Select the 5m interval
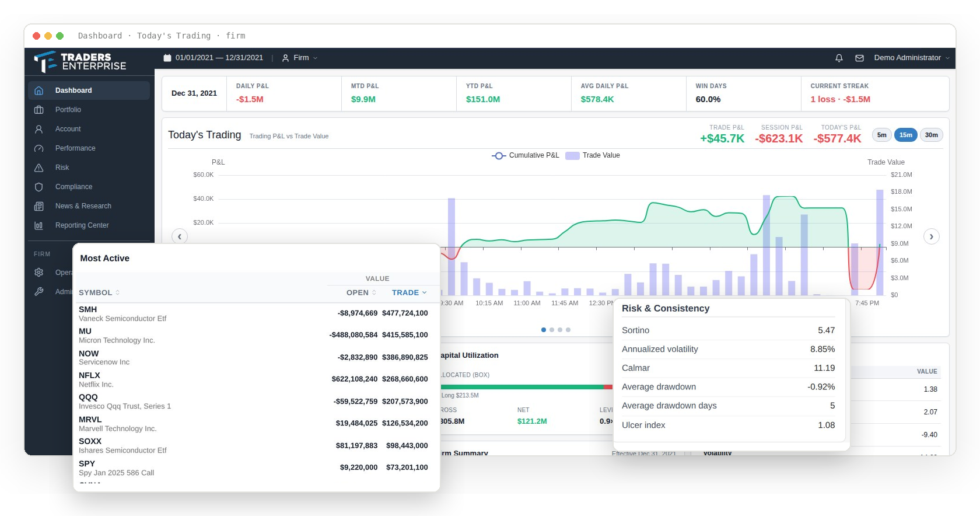The height and width of the screenshot is (516, 980). 881,135
